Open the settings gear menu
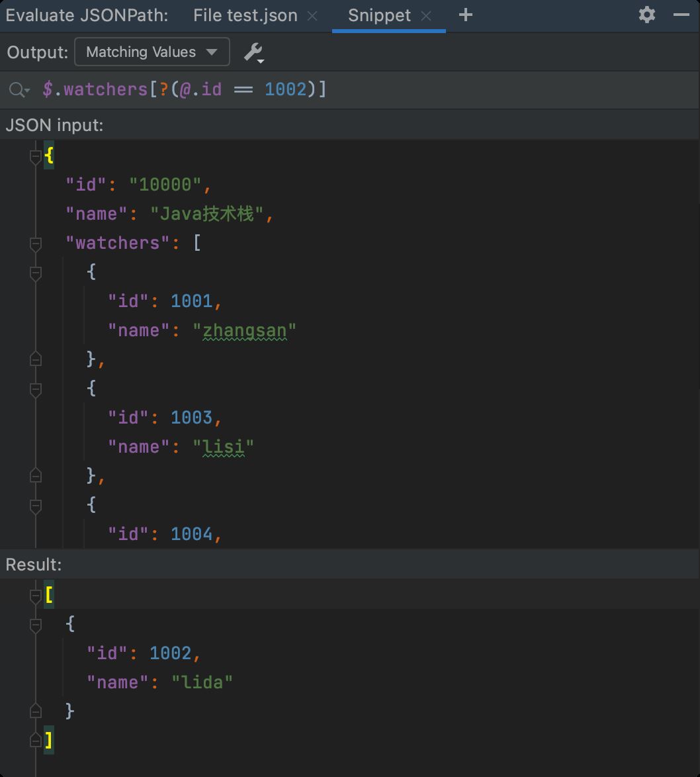The width and height of the screenshot is (700, 777). point(646,15)
